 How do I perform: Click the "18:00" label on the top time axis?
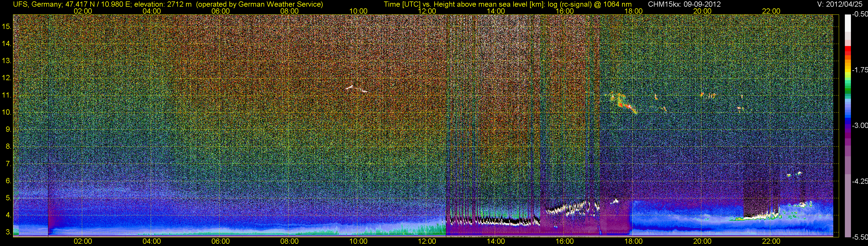(x=633, y=11)
